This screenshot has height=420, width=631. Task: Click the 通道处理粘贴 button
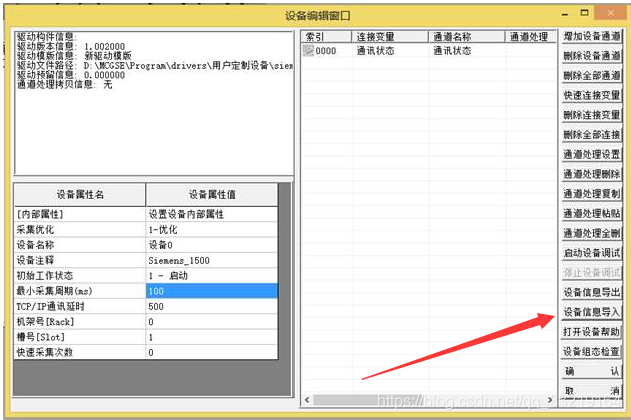(592, 214)
